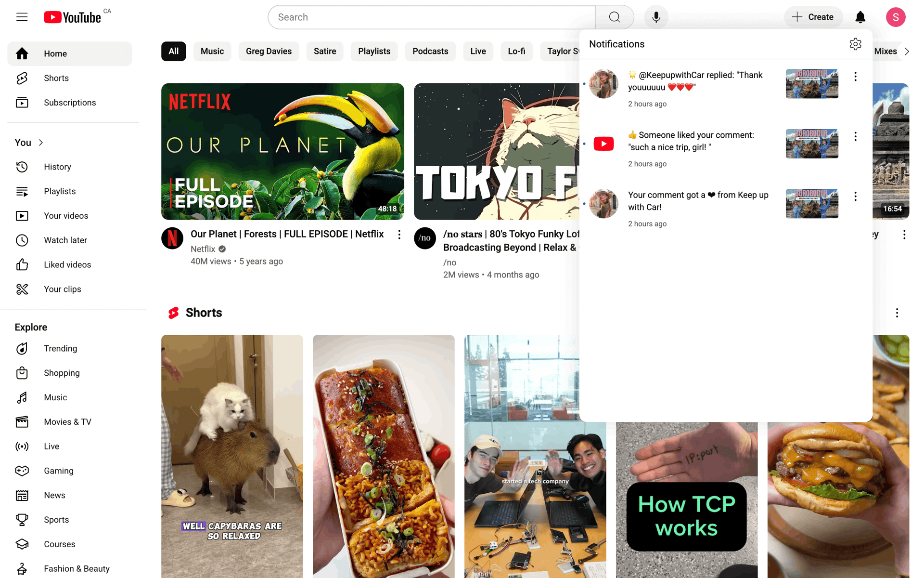Open Tokyo Funky Lofi thumbnail

pos(497,151)
